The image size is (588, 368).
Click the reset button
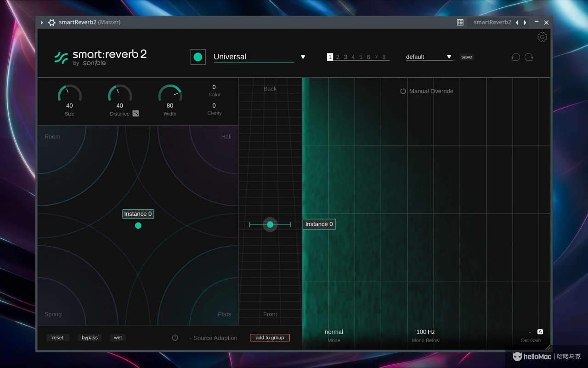point(58,338)
